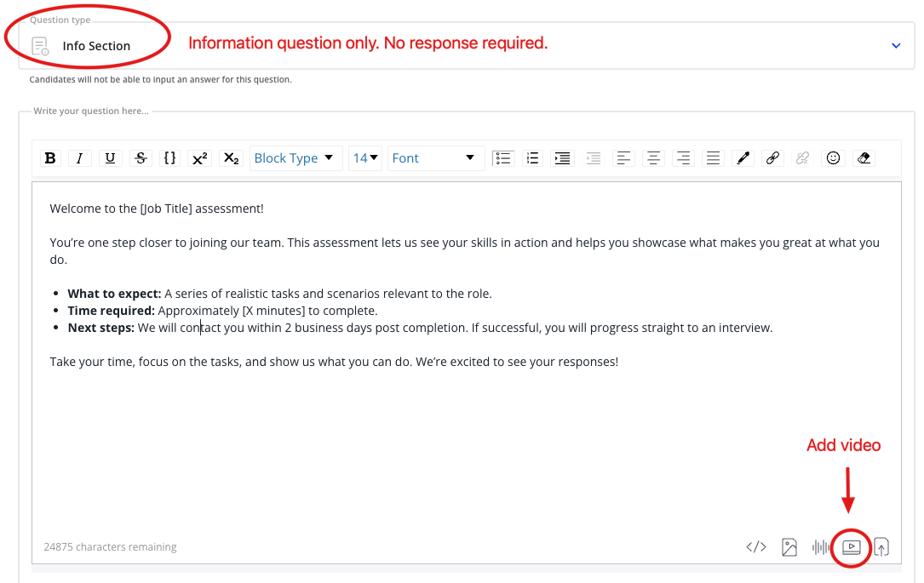924x583 pixels.
Task: Upload a file attachment
Action: 881,547
